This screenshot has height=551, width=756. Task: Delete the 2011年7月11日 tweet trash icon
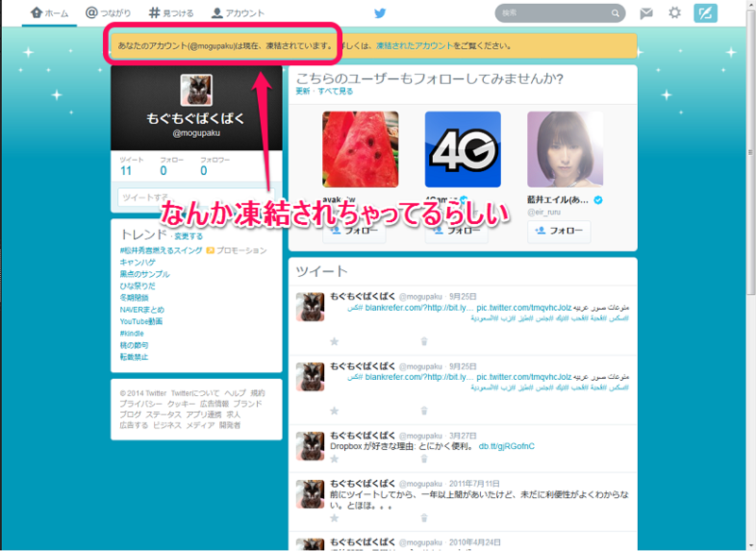[x=423, y=518]
